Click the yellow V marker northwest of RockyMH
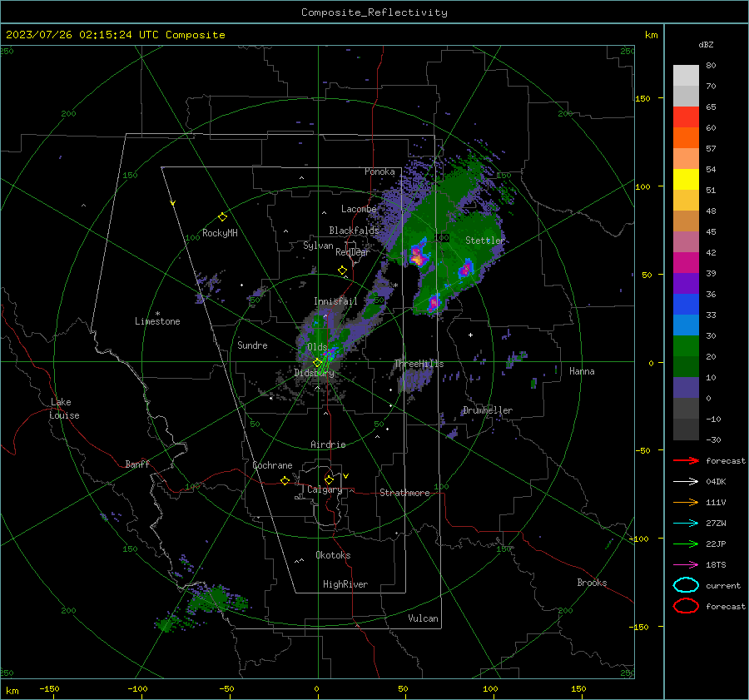The width and height of the screenshot is (749, 700). coord(173,203)
